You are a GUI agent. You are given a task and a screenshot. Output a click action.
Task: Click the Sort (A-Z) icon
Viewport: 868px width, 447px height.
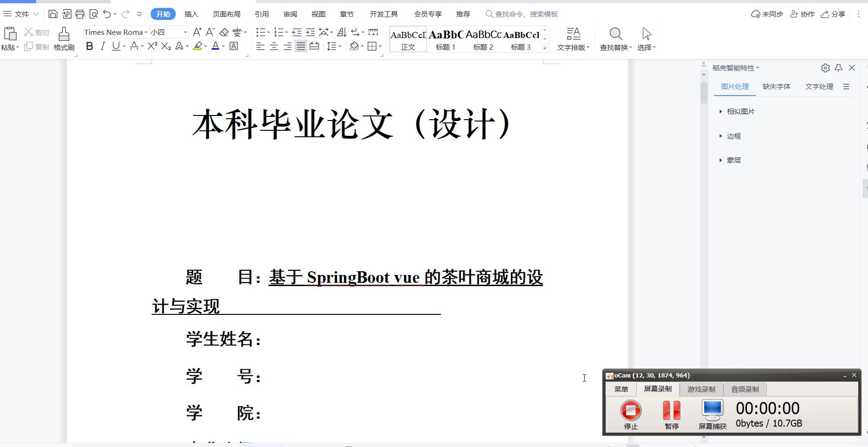pyautogui.click(x=342, y=32)
